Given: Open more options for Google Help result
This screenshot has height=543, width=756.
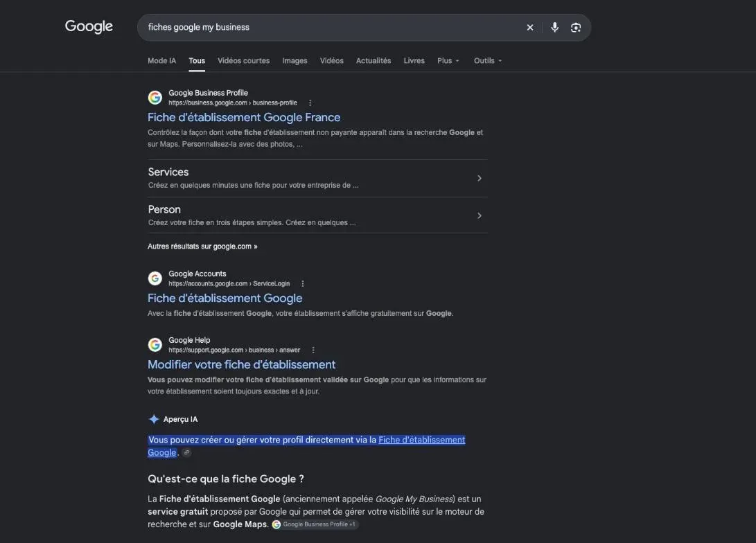Looking at the screenshot, I should pyautogui.click(x=313, y=350).
